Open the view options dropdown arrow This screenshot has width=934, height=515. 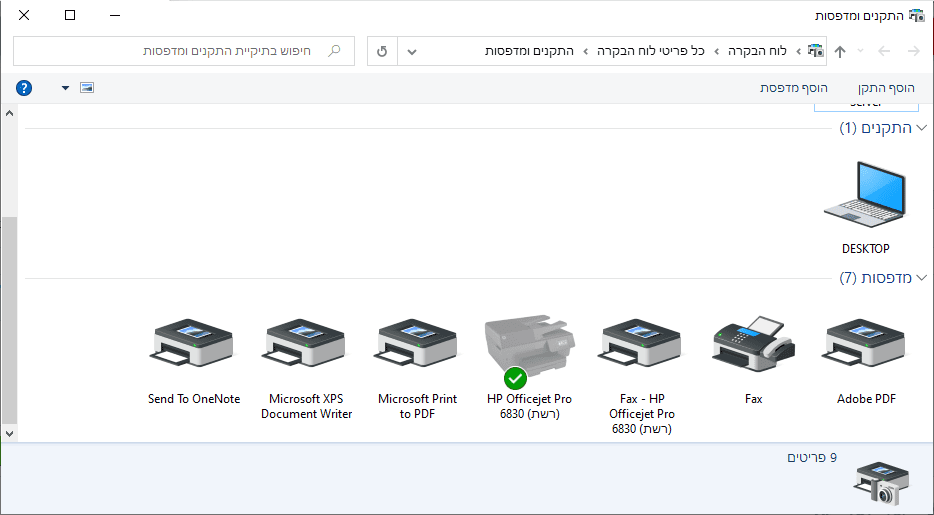(x=66, y=88)
